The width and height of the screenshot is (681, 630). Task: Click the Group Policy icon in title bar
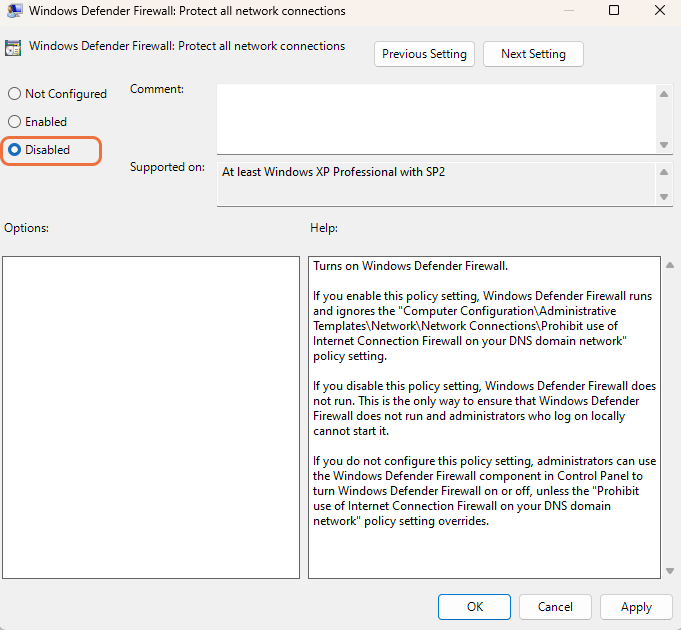click(x=14, y=11)
